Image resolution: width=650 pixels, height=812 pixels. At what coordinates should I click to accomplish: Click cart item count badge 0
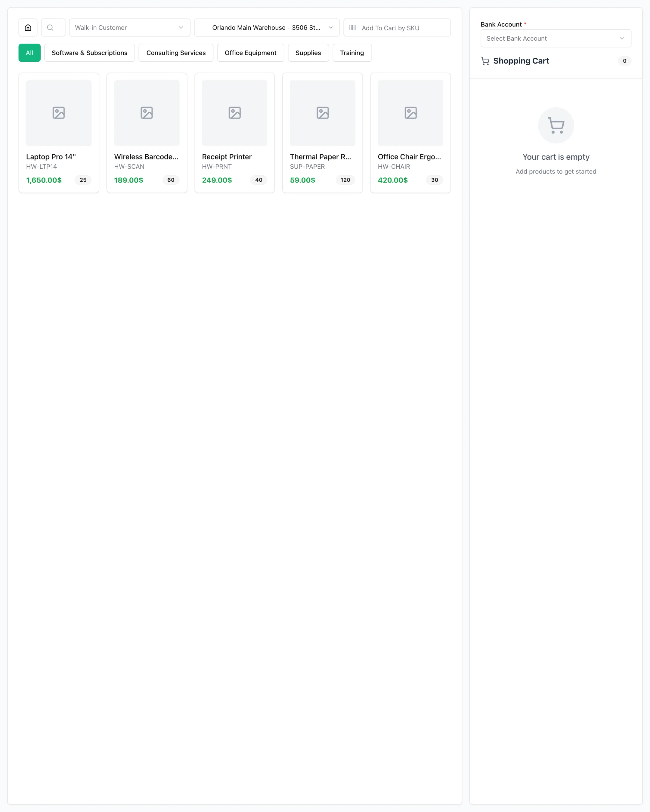point(624,61)
